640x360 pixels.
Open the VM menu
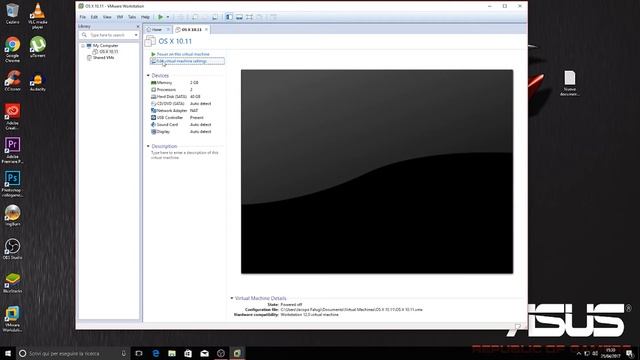120,17
